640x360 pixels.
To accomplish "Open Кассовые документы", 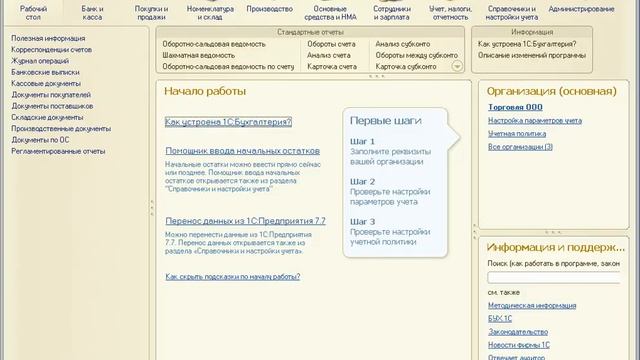I will [x=46, y=84].
